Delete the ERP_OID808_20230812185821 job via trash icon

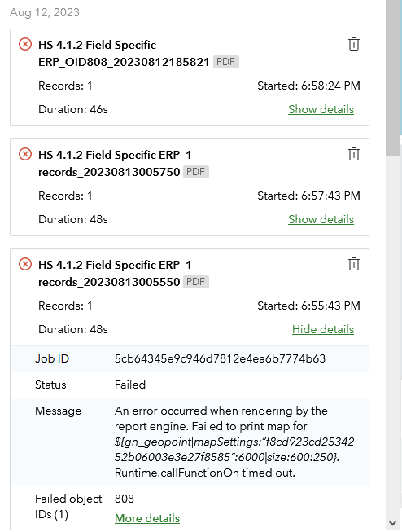coord(353,44)
